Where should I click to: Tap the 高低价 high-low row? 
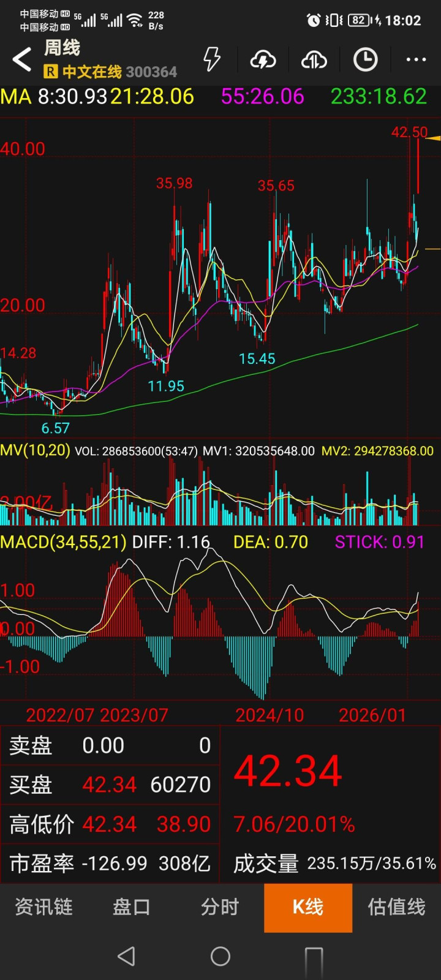tap(110, 824)
